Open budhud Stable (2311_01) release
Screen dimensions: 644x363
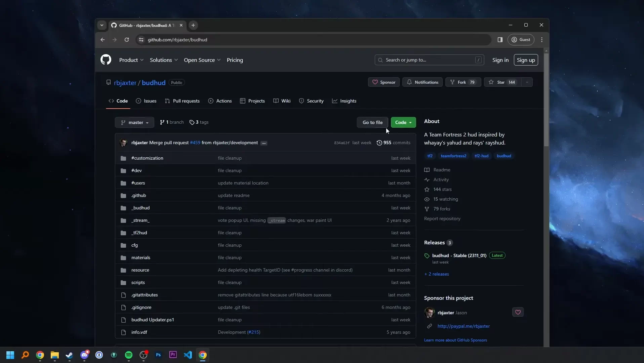coord(459,255)
